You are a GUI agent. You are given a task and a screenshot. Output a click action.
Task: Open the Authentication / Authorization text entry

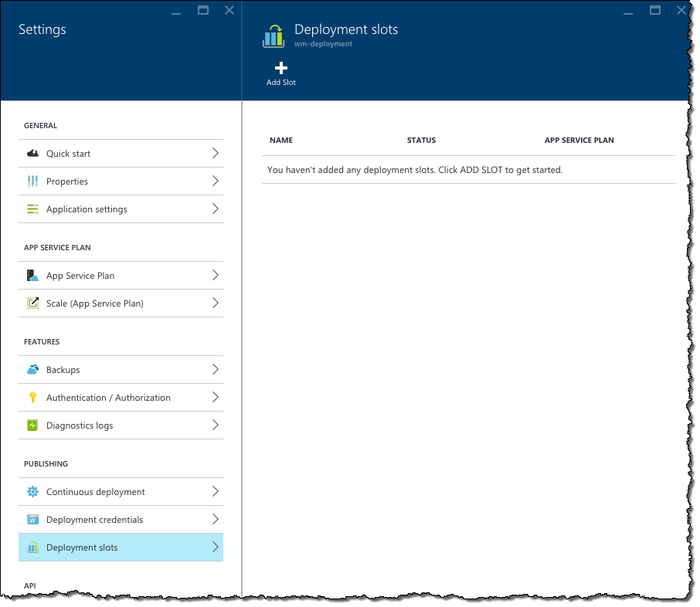[x=108, y=398]
